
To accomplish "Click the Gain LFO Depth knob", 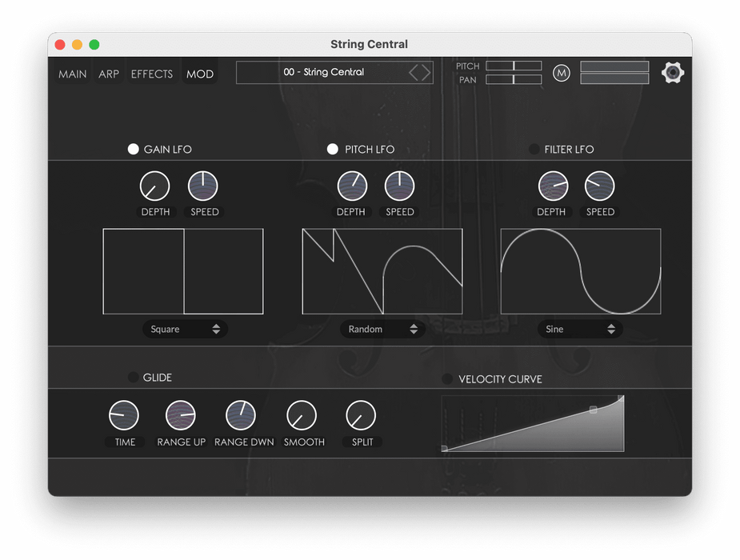I will 155,186.
